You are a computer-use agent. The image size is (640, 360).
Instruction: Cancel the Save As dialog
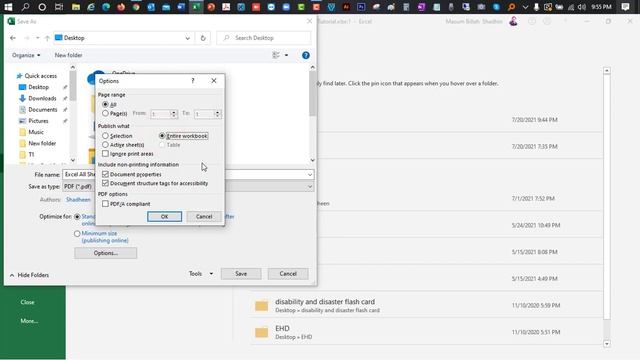[x=288, y=273]
